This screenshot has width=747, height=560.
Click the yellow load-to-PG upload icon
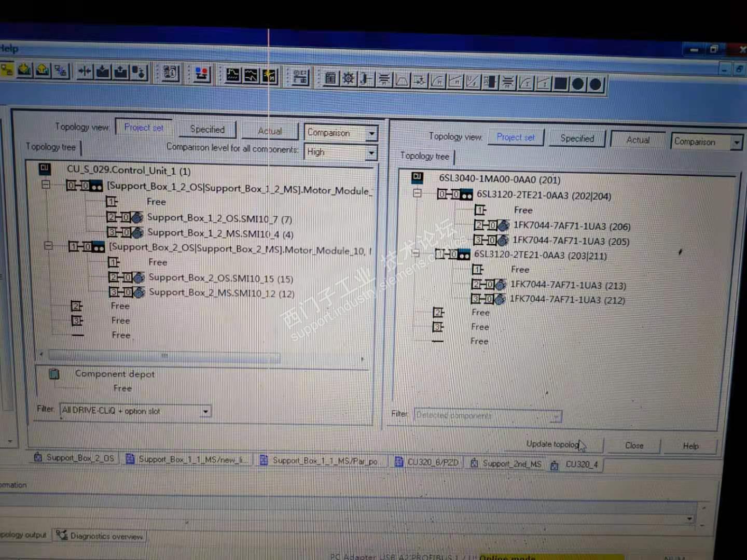43,70
